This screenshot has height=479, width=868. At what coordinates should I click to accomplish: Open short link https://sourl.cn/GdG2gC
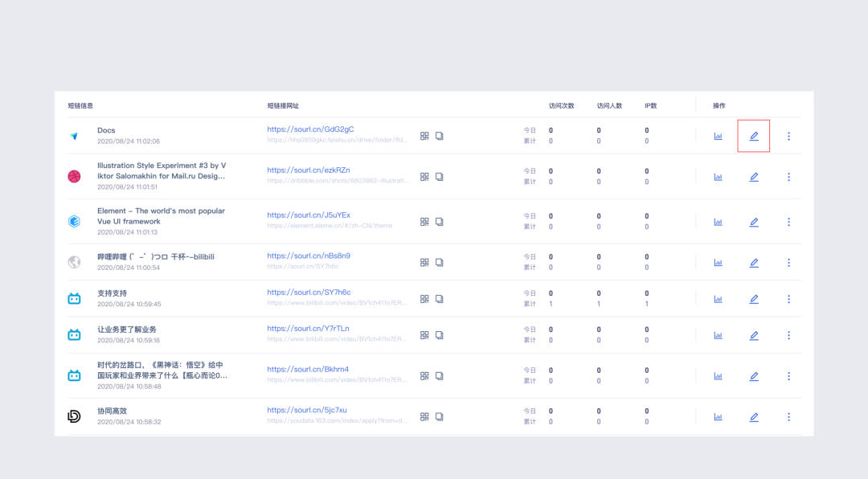tap(310, 129)
